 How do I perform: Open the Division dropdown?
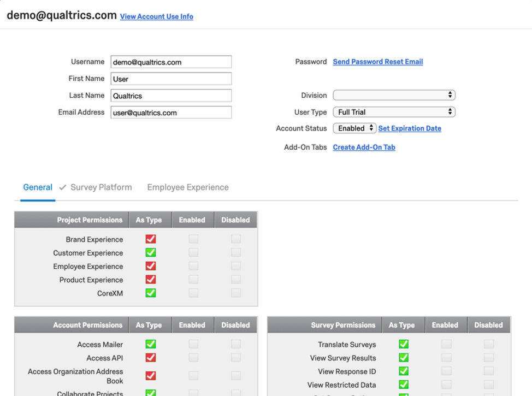tap(394, 94)
